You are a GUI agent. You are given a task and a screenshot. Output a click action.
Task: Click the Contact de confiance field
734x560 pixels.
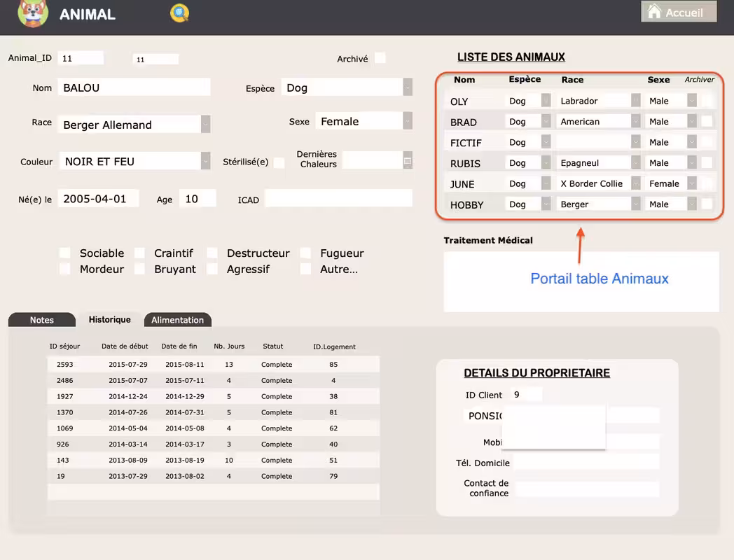(587, 489)
